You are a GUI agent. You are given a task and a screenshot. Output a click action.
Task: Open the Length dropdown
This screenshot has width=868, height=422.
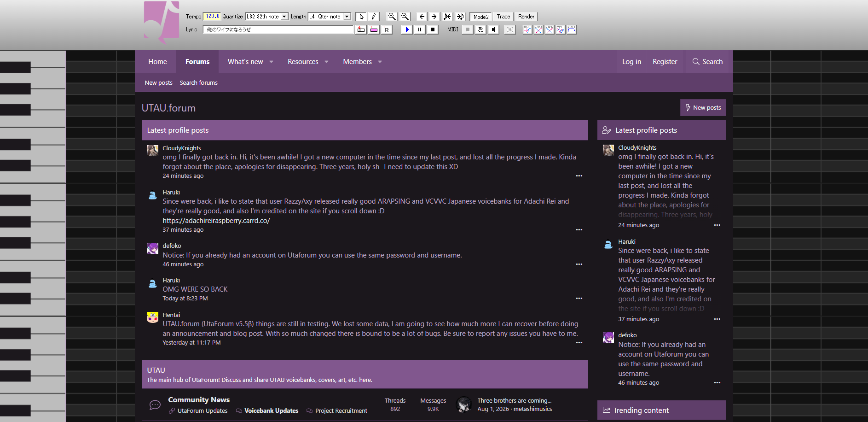click(330, 17)
